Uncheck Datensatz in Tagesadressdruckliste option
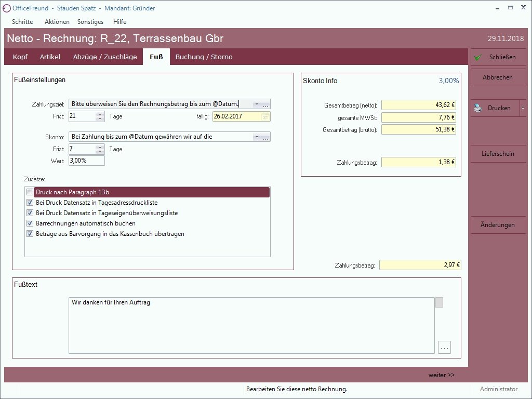The width and height of the screenshot is (532, 399). pyautogui.click(x=30, y=203)
